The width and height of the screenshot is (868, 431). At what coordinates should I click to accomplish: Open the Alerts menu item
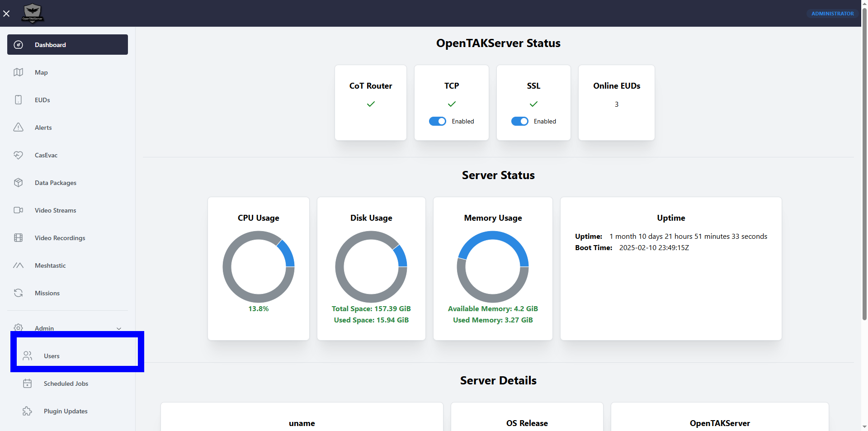coord(67,128)
